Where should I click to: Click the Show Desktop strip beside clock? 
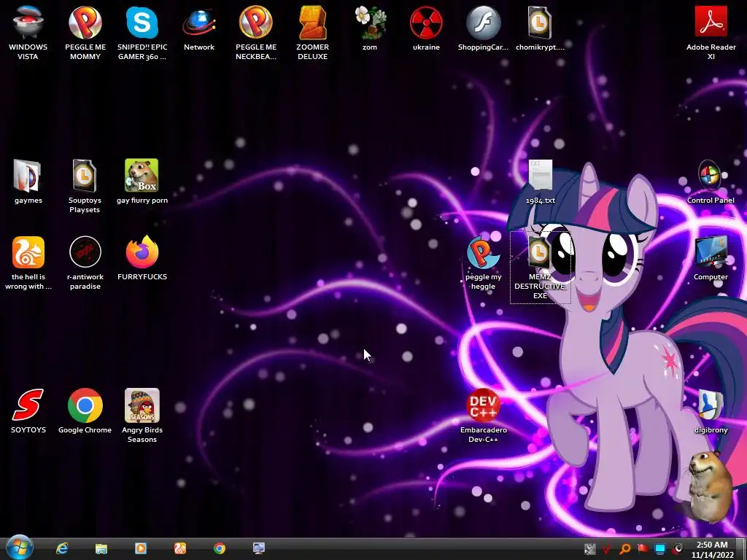(741, 549)
